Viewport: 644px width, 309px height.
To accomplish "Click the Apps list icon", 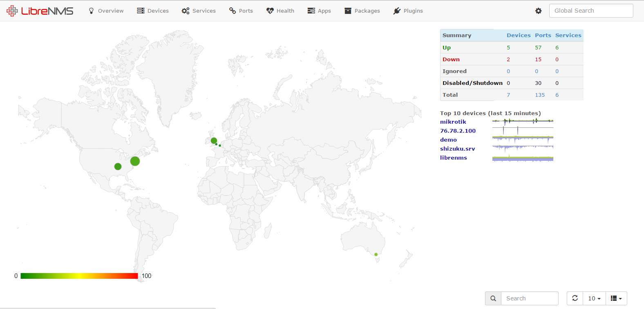I will click(311, 11).
